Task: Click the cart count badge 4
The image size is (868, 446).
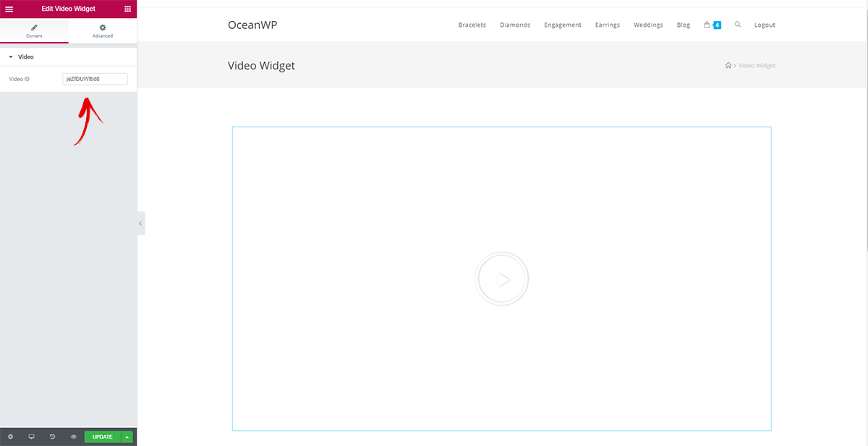Action: 718,25
